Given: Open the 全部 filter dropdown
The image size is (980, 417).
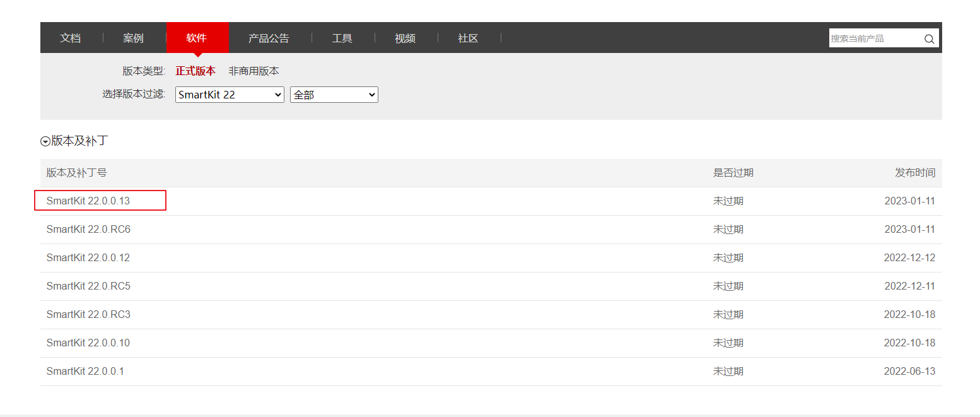Looking at the screenshot, I should coord(334,95).
